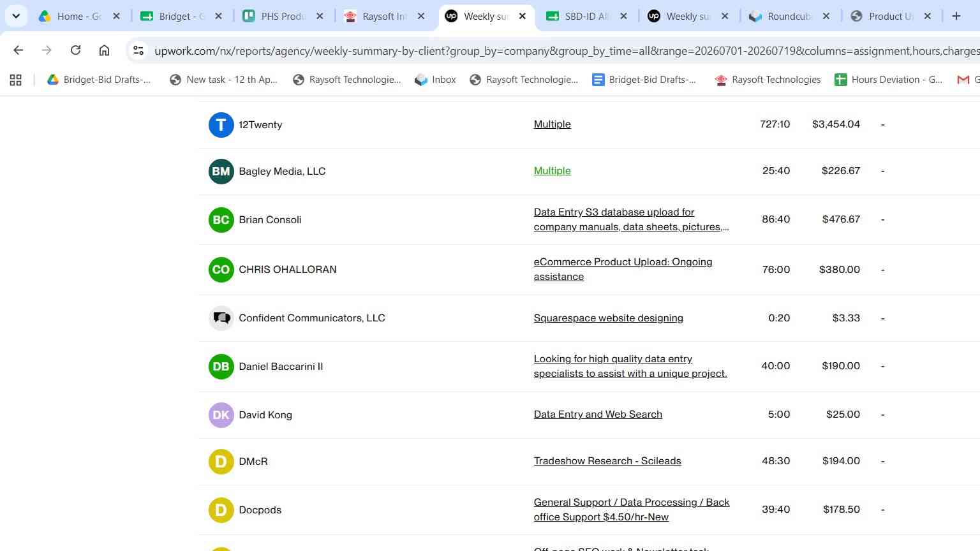The image size is (980, 551).
Task: Focus the Upwork URL address bar
Action: tap(561, 50)
